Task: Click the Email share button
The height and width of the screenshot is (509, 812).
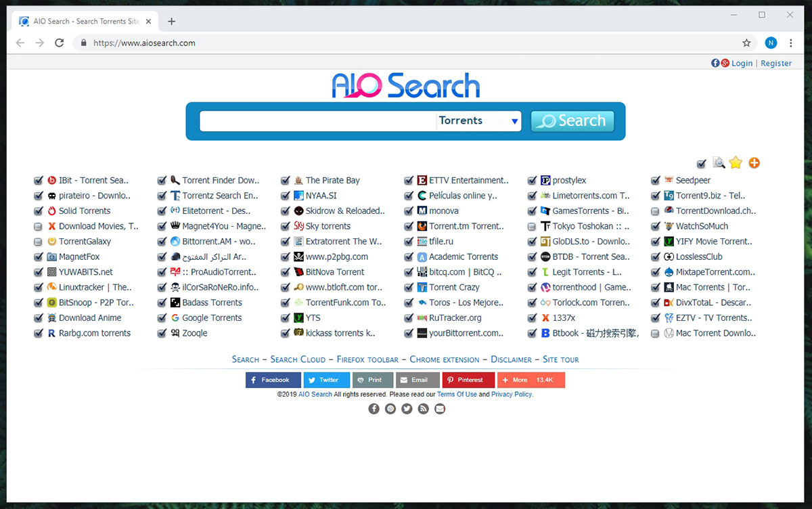Action: (x=418, y=380)
